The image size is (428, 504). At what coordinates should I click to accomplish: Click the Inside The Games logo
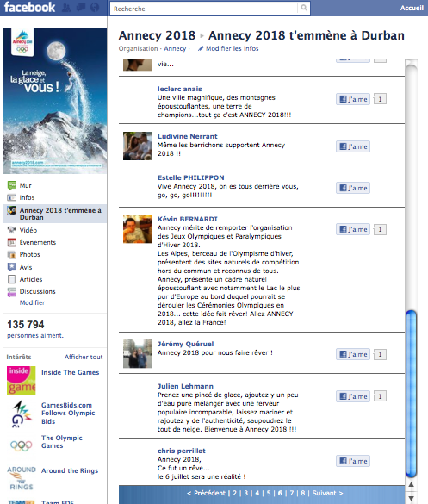22,381
